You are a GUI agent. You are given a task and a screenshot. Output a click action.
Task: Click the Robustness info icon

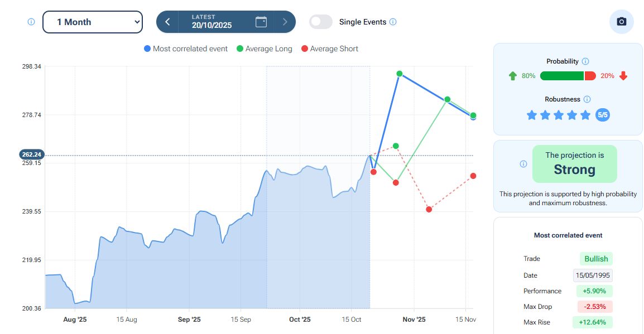pyautogui.click(x=587, y=99)
